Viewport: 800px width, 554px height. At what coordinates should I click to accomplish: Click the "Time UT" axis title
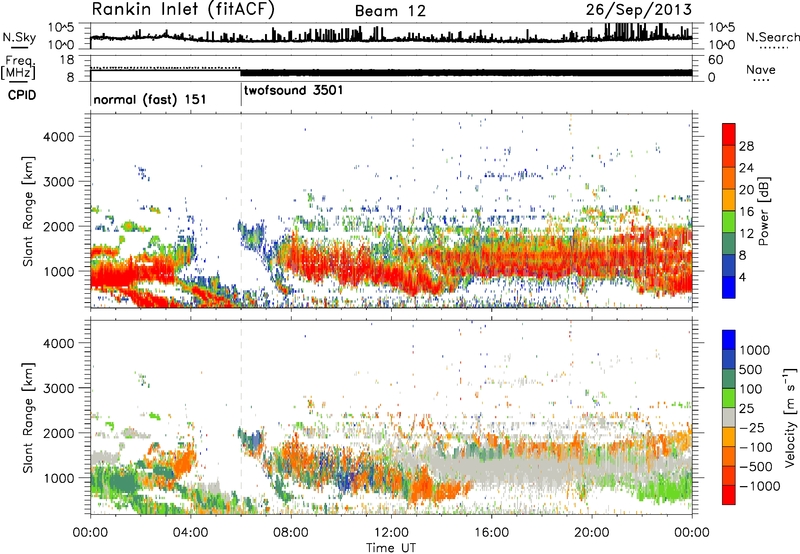[391, 548]
